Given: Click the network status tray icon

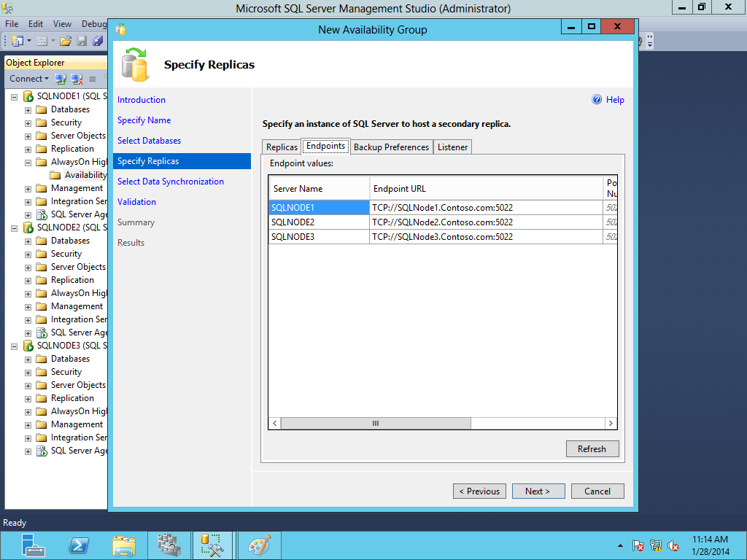Looking at the screenshot, I should pyautogui.click(x=656, y=545).
